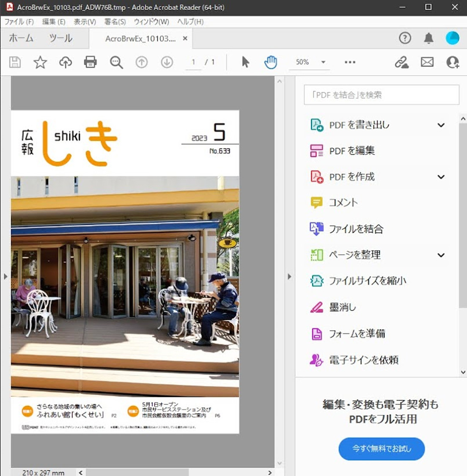Close the AcroBrwEx_10103 document tab
The image size is (467, 476).
(x=185, y=38)
